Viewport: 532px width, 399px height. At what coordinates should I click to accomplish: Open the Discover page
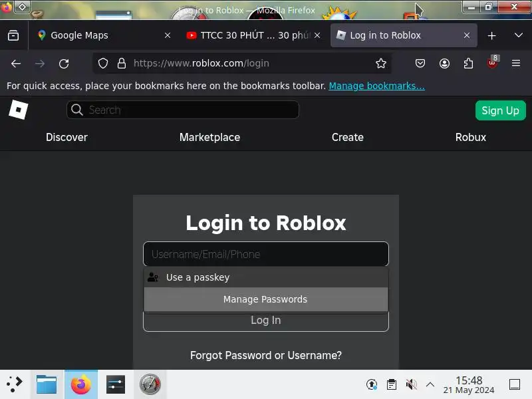coord(66,138)
